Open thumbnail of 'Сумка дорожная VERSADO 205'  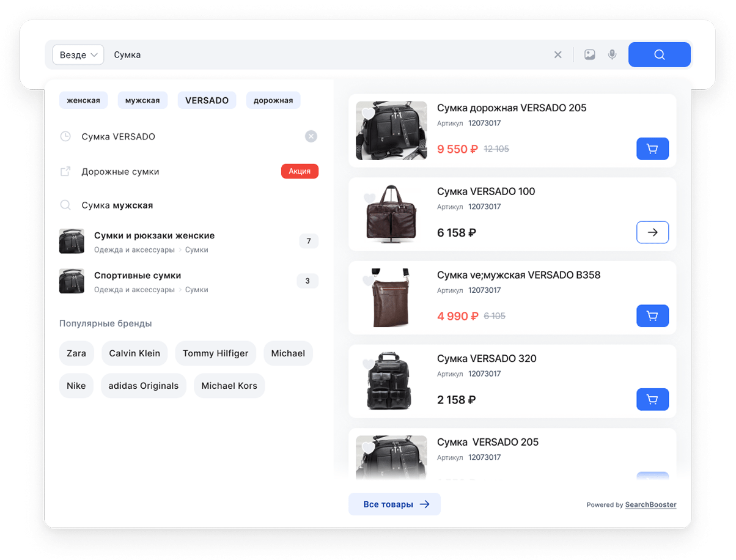click(391, 131)
